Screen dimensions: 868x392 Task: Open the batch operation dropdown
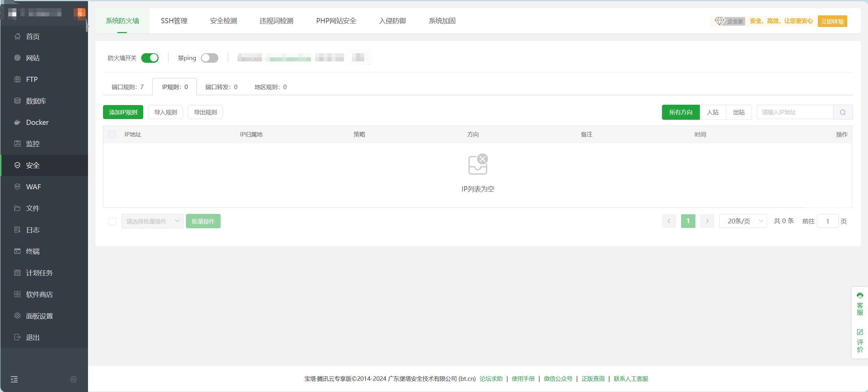tap(152, 221)
